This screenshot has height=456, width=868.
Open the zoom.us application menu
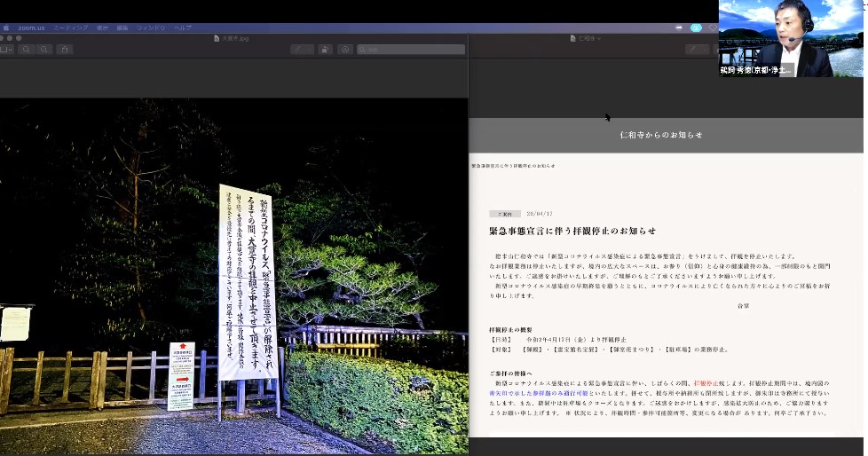coord(31,28)
